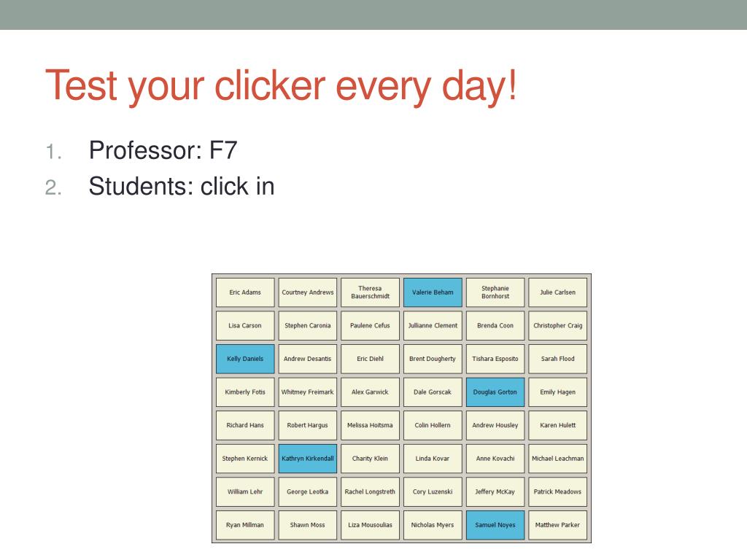Click the Matthew Parker cell
Screen dimensions: 747x560
tap(557, 525)
